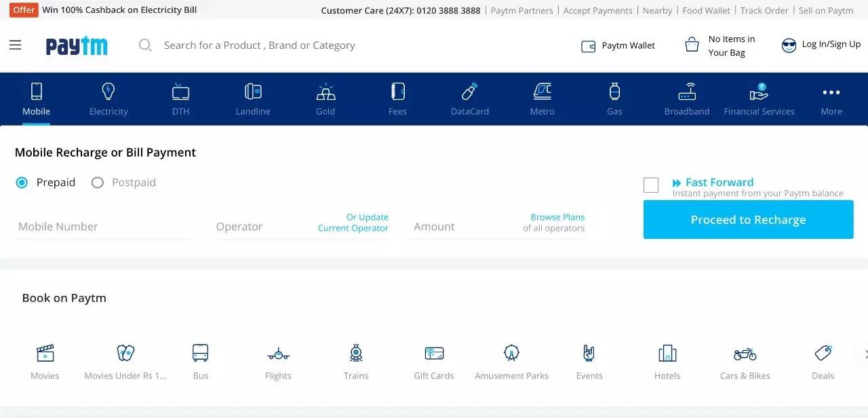Select the Financial Services icon

coord(759,91)
